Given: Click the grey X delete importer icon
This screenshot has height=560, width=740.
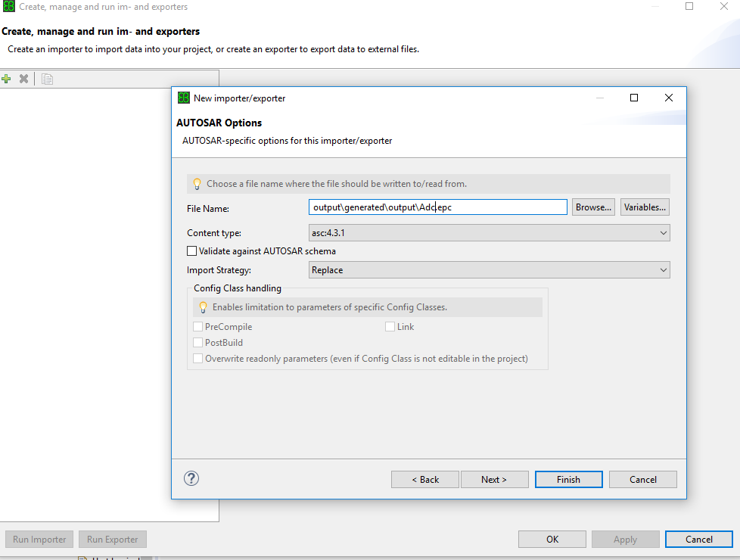Looking at the screenshot, I should point(23,79).
